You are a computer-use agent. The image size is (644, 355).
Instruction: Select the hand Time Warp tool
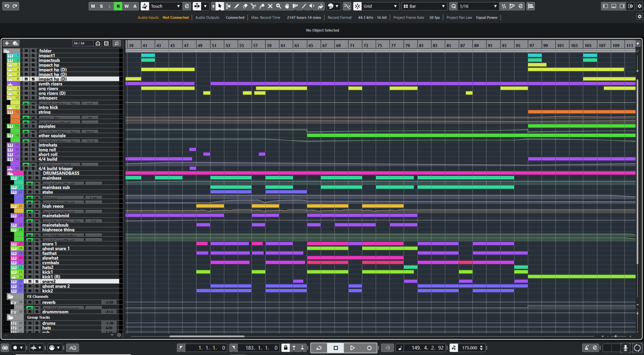coord(287,6)
